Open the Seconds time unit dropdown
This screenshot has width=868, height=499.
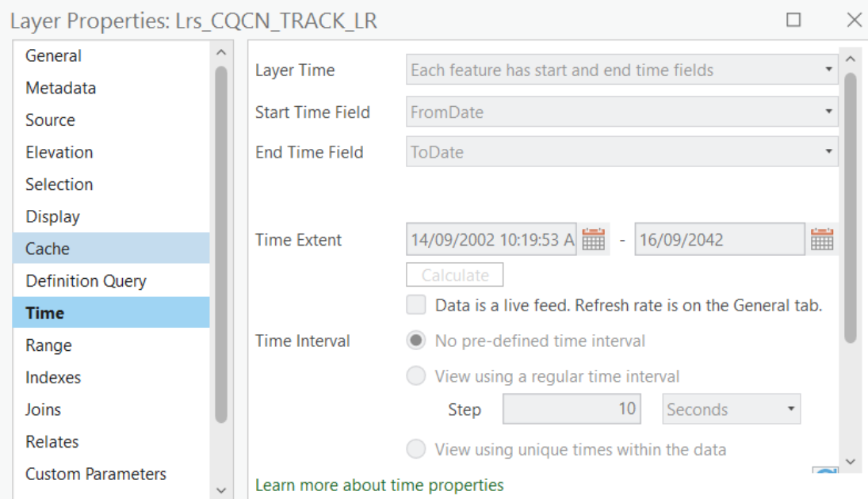pos(790,409)
